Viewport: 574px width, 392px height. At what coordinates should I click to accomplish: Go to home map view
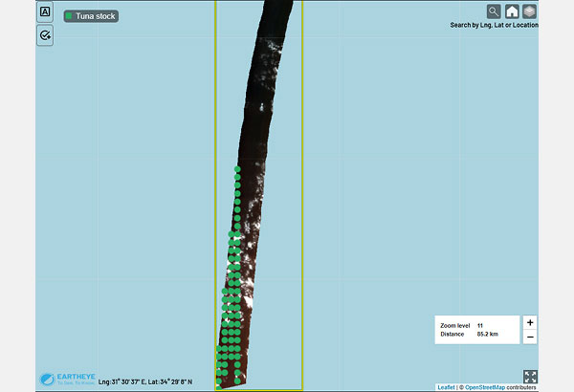[x=512, y=11]
